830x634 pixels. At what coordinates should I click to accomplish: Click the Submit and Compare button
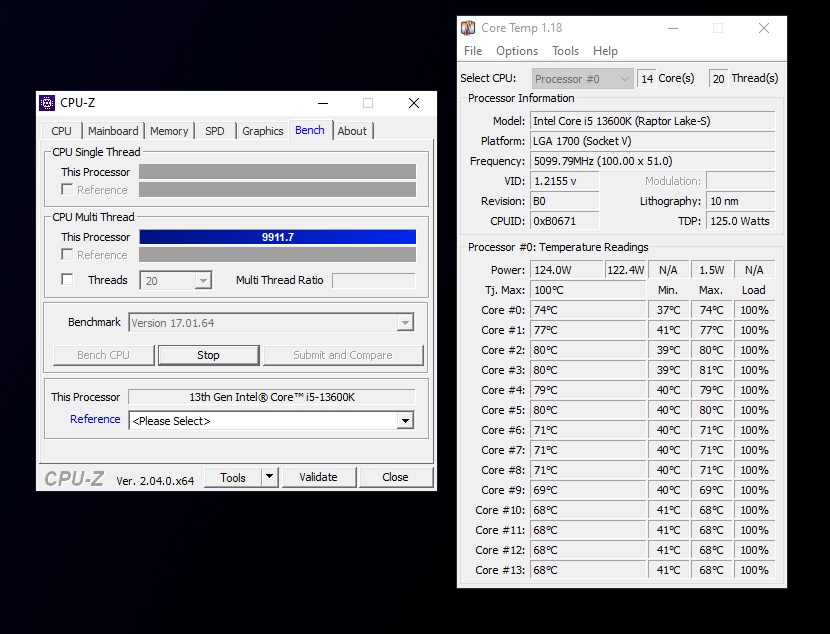(x=343, y=355)
